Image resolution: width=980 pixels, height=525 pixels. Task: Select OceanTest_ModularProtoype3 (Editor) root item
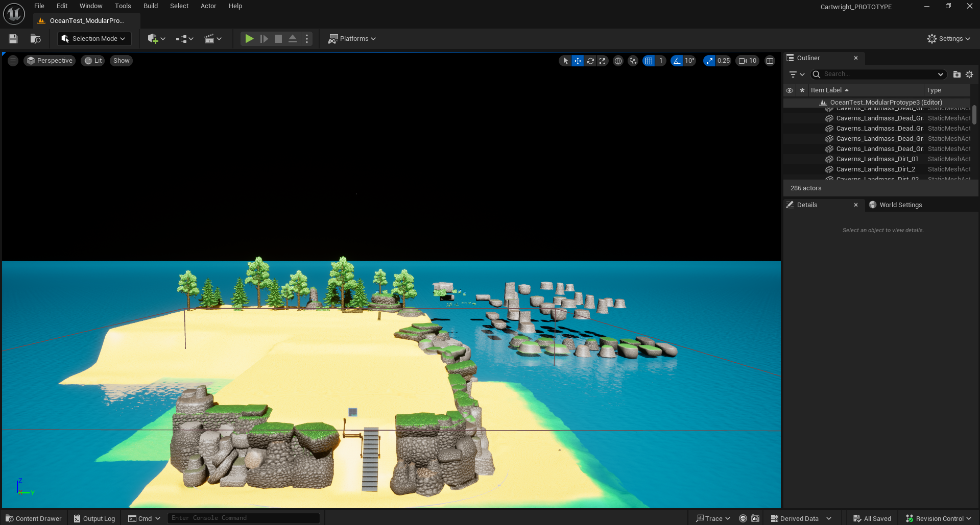[x=877, y=103]
